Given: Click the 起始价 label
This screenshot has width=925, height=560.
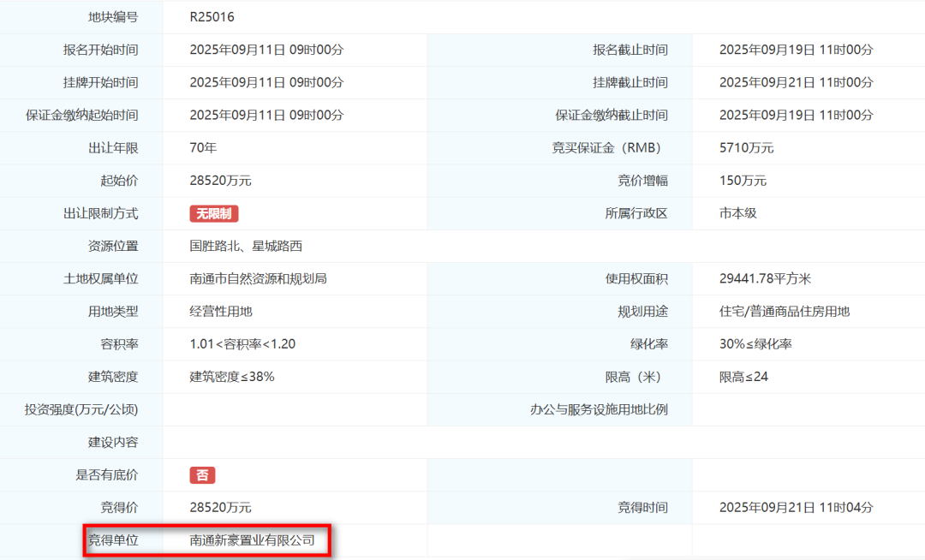Looking at the screenshot, I should pos(119,181).
